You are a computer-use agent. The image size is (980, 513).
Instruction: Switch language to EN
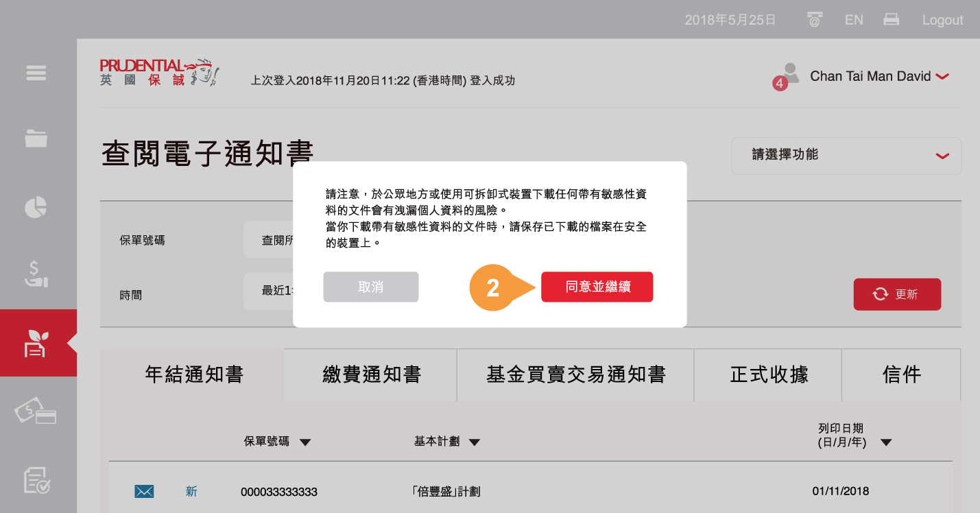tap(854, 20)
